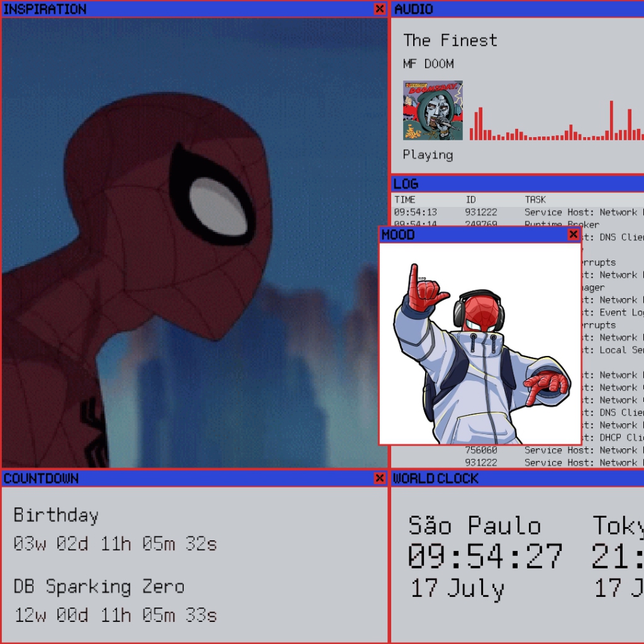Click the red audio visualizer bars
Image resolution: width=644 pixels, height=644 pixels.
557,120
